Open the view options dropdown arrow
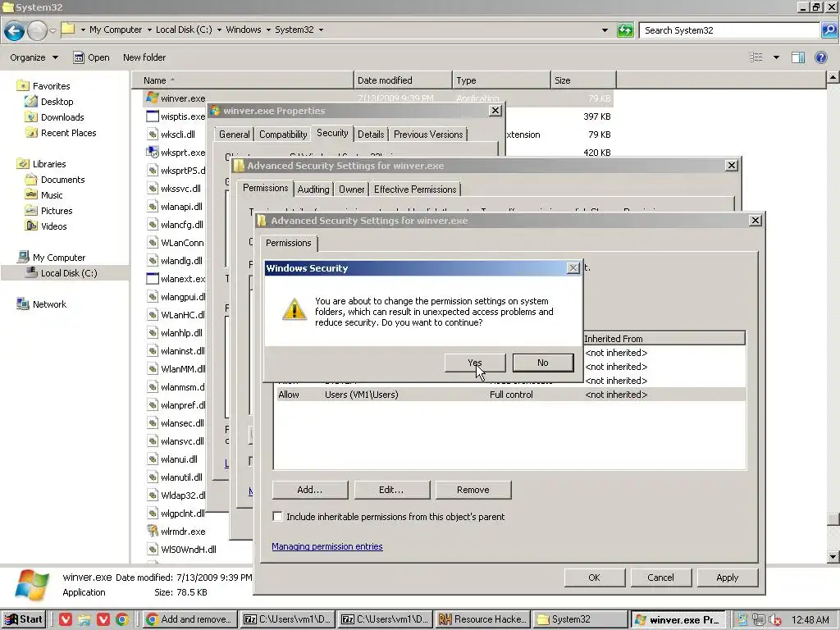Screen dimensions: 840x630 point(776,57)
